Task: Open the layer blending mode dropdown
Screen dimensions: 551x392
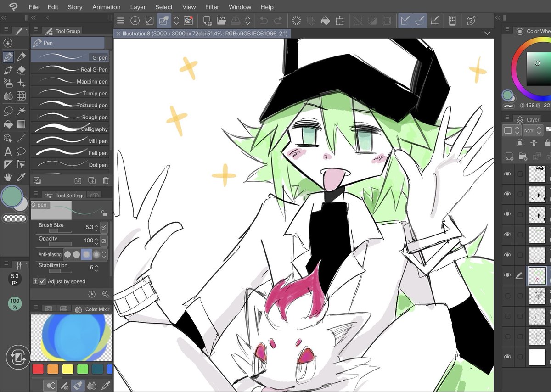Action: point(533,130)
